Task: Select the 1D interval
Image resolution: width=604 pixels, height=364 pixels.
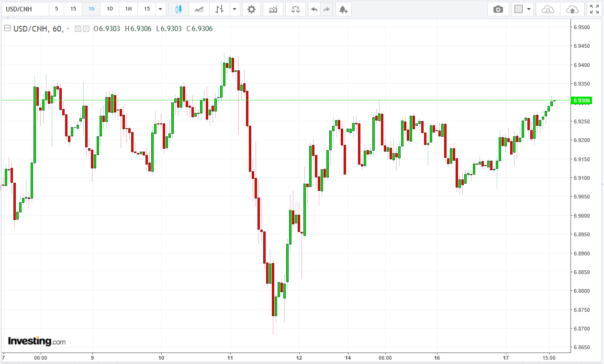Action: click(x=110, y=9)
